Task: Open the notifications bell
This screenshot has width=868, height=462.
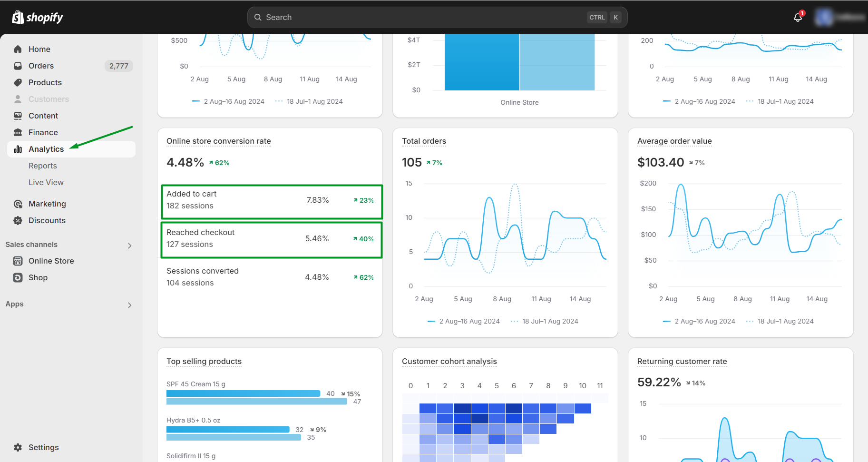Action: click(798, 17)
